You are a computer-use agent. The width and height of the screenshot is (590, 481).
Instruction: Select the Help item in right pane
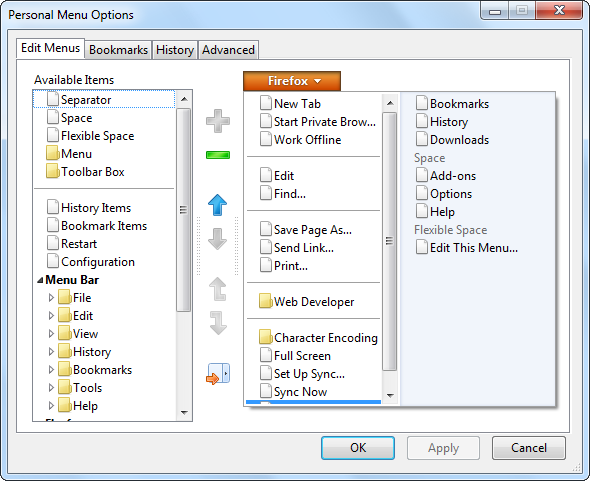[x=435, y=212]
